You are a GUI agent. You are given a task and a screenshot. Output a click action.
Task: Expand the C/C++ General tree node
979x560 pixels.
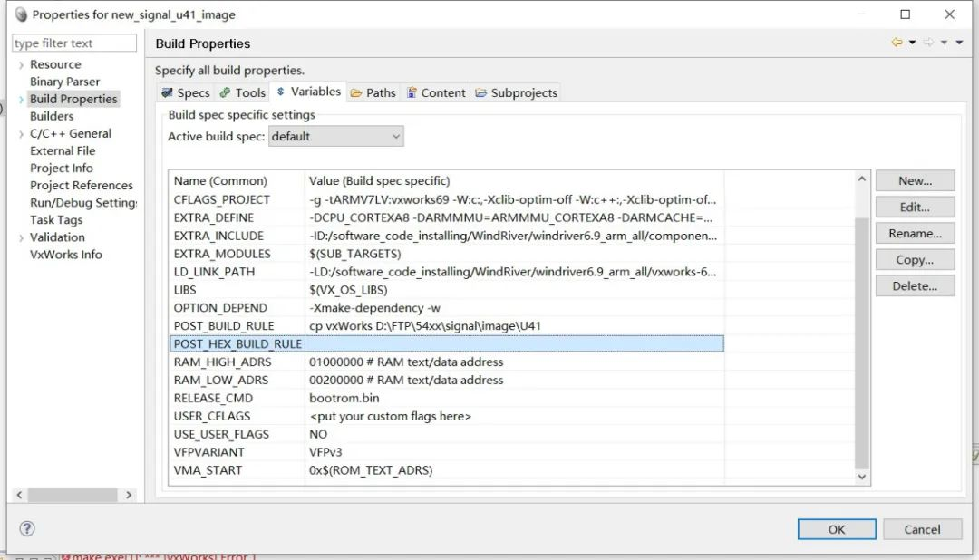pyautogui.click(x=21, y=134)
